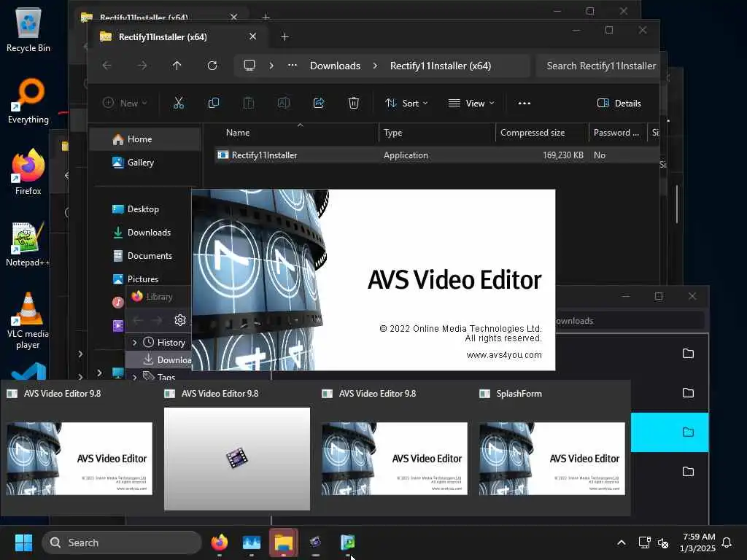Refresh the Rectify11Installer folder view
The image size is (747, 560).
coord(212,66)
